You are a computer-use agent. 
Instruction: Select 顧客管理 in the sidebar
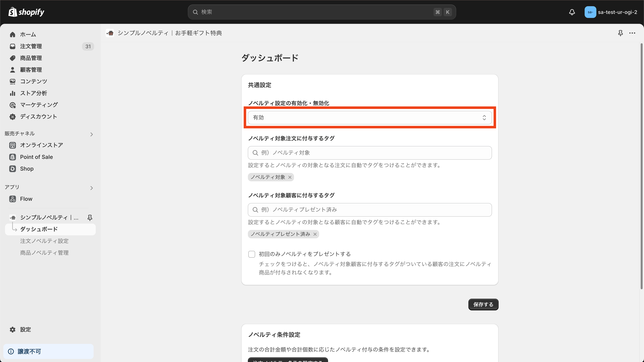(31, 70)
